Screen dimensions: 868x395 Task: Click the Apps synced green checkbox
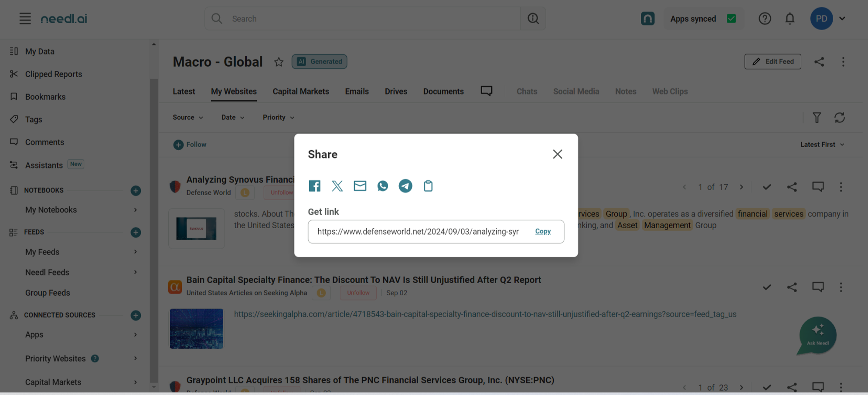click(x=731, y=19)
